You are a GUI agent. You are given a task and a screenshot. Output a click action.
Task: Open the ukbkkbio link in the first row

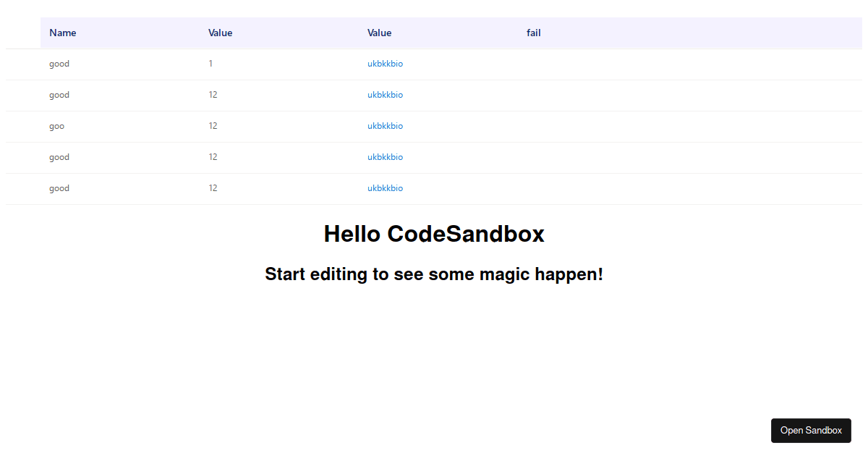click(x=385, y=64)
